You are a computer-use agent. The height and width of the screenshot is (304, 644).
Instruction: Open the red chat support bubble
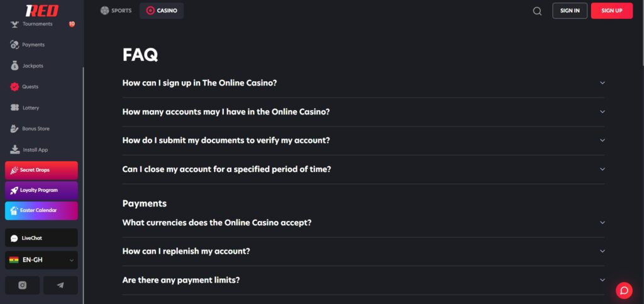pyautogui.click(x=624, y=290)
